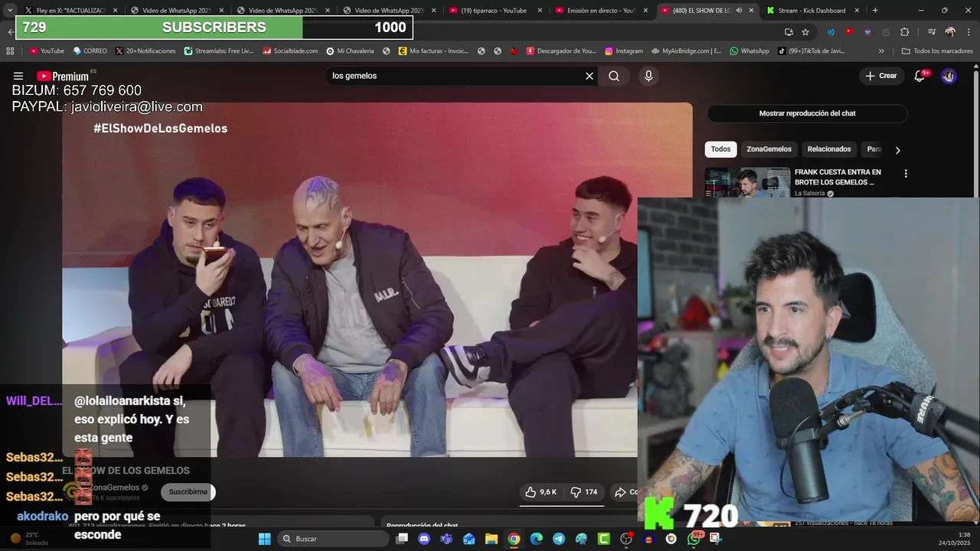This screenshot has width=980, height=551.
Task: Open Microsoft Teams from the taskbar
Action: pos(446,539)
